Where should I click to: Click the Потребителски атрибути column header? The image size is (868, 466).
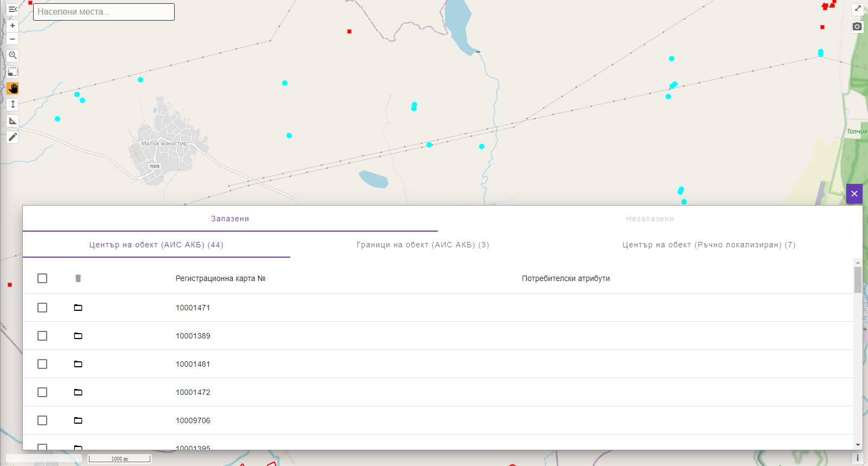[x=566, y=278]
